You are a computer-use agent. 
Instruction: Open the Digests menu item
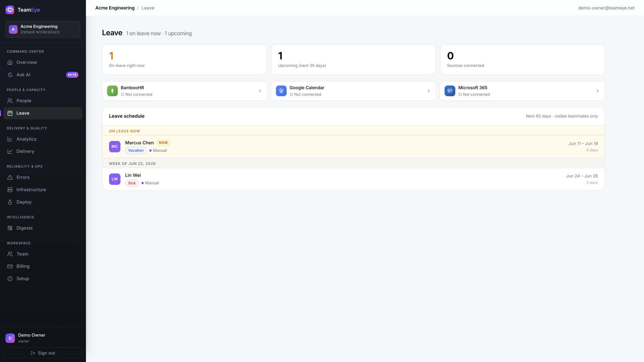[x=43, y=228]
